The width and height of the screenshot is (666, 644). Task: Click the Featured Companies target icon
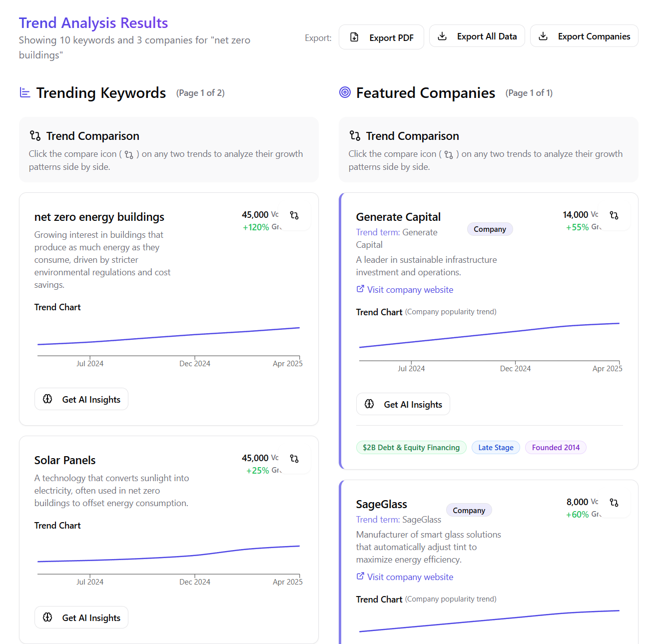[x=345, y=92]
